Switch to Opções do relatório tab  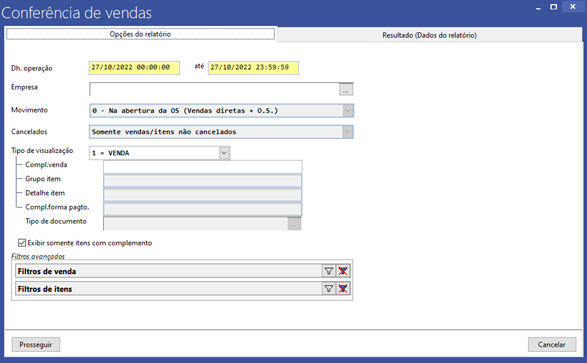click(140, 34)
